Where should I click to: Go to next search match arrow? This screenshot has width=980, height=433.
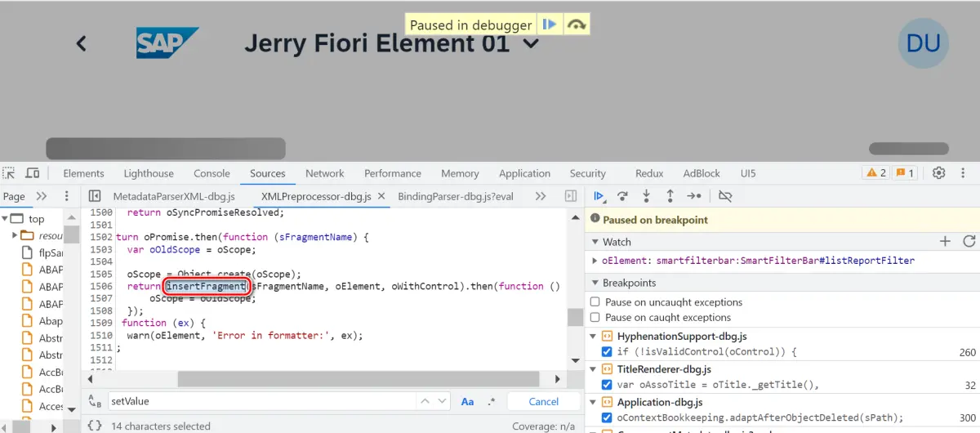pos(442,401)
